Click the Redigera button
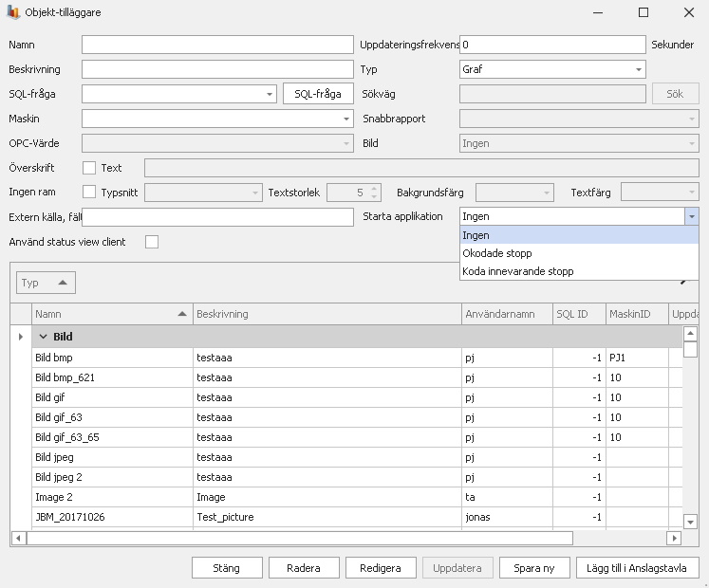Image resolution: width=709 pixels, height=588 pixels. coord(381,568)
